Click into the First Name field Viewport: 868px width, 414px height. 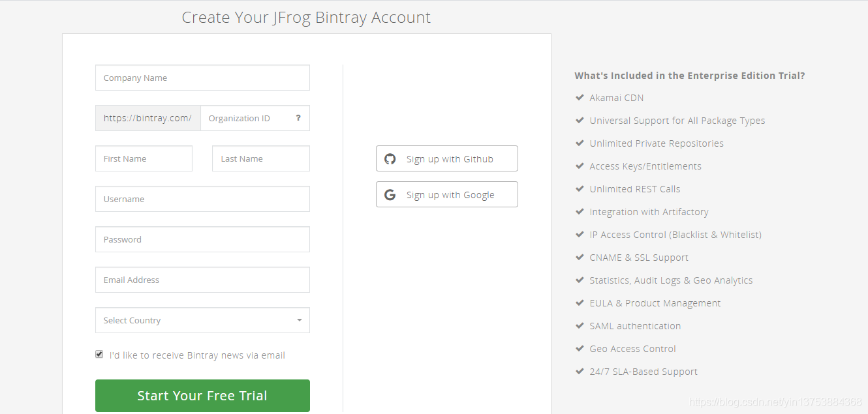coord(144,158)
